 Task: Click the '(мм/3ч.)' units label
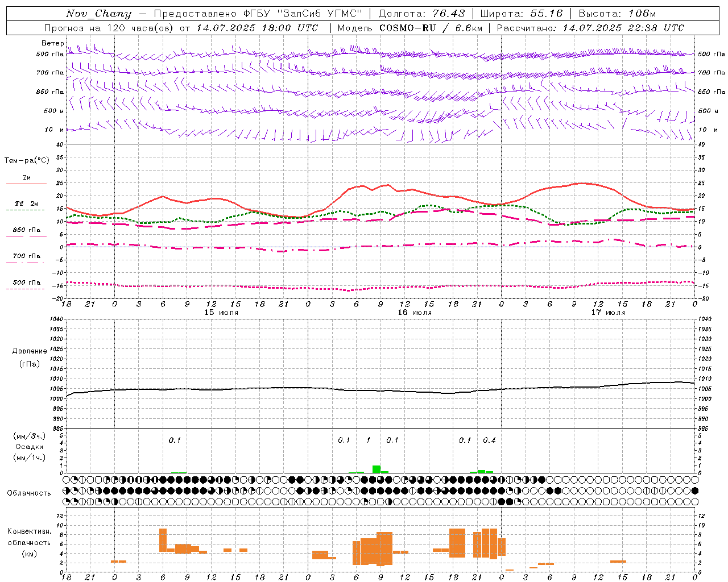pyautogui.click(x=29, y=436)
